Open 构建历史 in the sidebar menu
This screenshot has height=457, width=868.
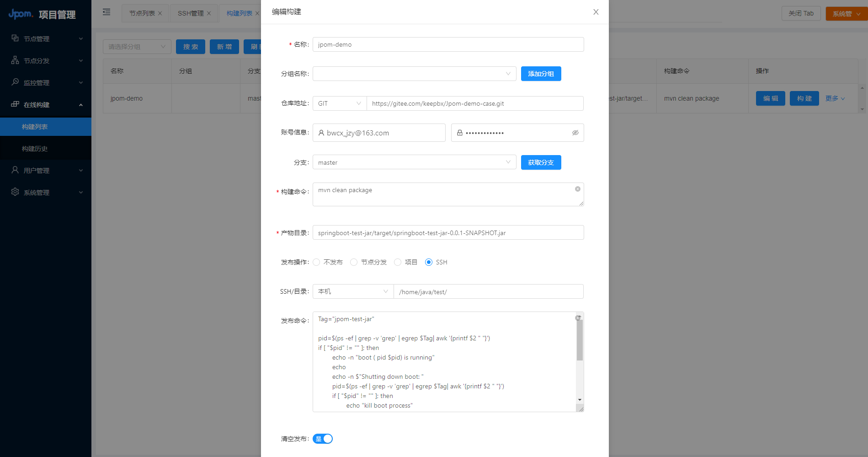[35, 149]
